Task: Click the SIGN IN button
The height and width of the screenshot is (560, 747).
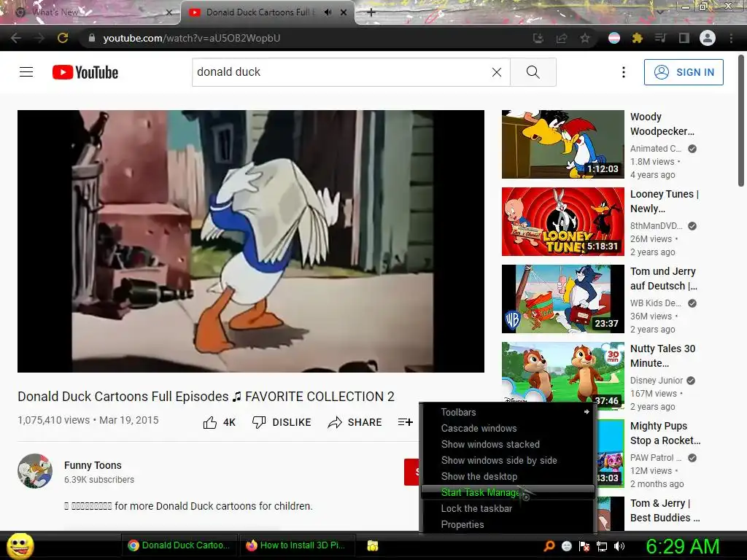Action: click(x=684, y=72)
